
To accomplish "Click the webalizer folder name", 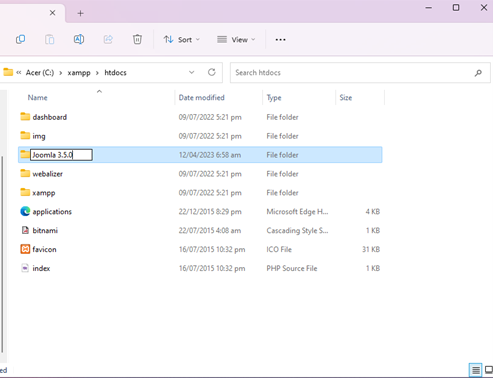I will click(47, 174).
